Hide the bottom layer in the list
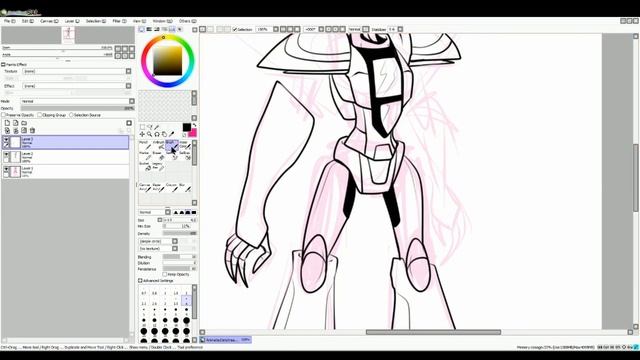The height and width of the screenshot is (360, 640). tap(6, 169)
